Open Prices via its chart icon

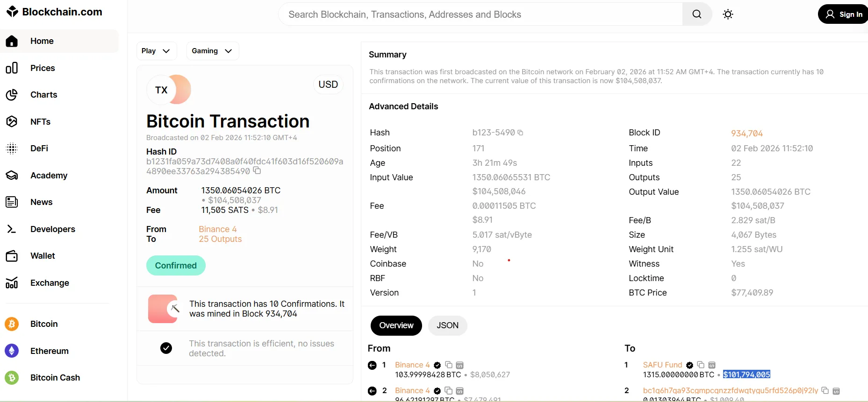click(x=12, y=68)
